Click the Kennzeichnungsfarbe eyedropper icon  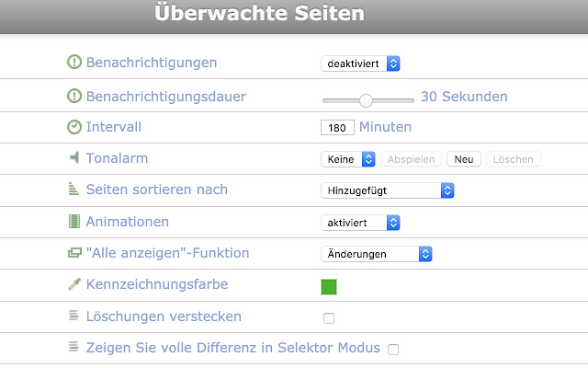click(74, 284)
